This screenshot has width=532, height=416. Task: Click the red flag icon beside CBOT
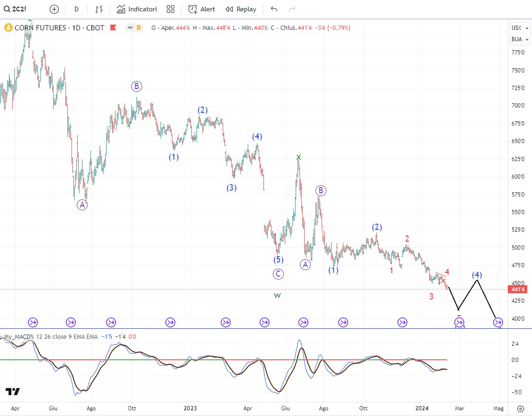(x=113, y=27)
